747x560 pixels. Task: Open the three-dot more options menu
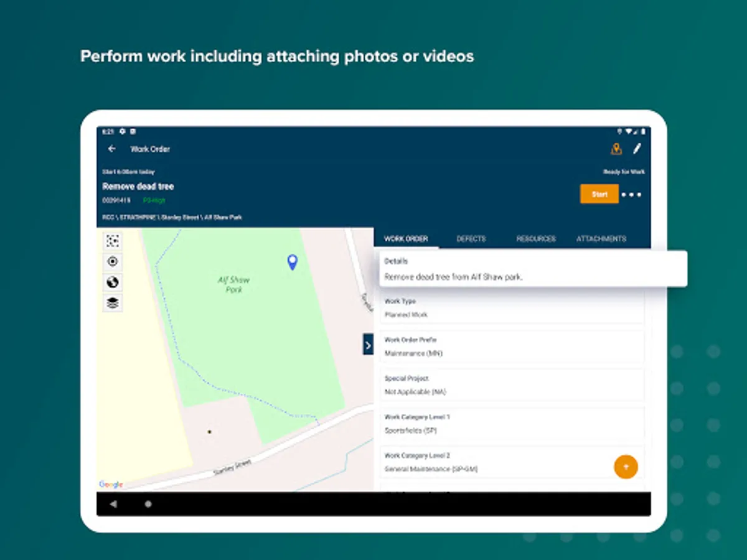(631, 195)
